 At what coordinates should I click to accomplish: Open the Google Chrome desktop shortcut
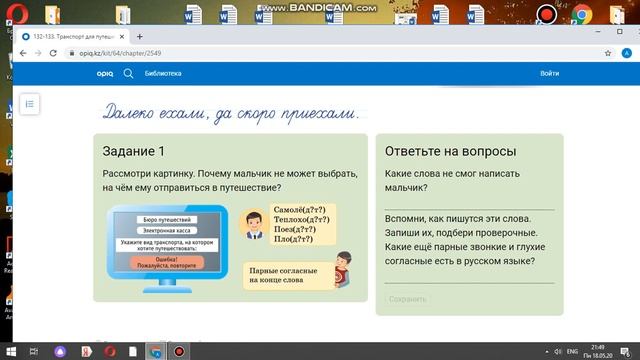pos(582,14)
